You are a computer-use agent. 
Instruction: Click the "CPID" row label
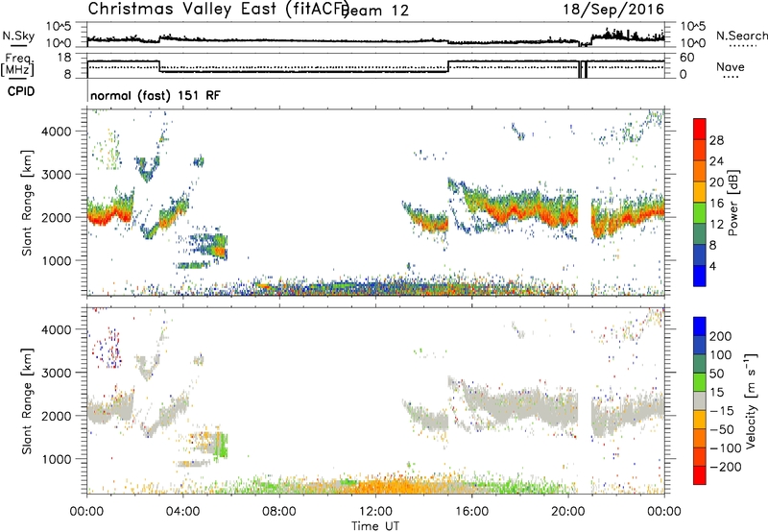point(21,91)
